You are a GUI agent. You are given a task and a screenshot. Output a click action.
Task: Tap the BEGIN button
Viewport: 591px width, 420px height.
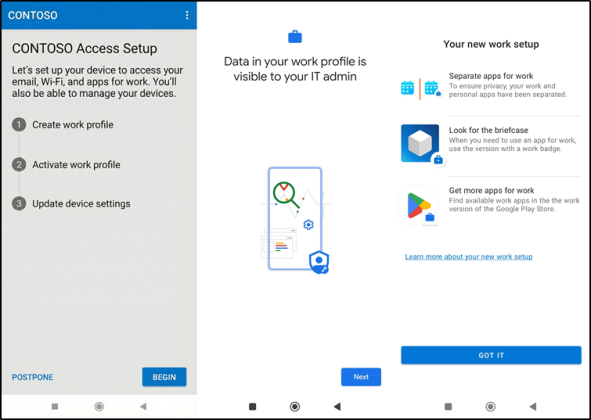164,377
